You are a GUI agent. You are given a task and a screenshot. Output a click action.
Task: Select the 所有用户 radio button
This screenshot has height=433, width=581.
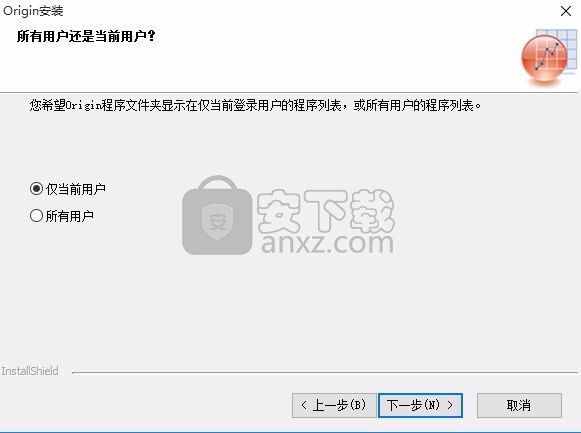[36, 216]
